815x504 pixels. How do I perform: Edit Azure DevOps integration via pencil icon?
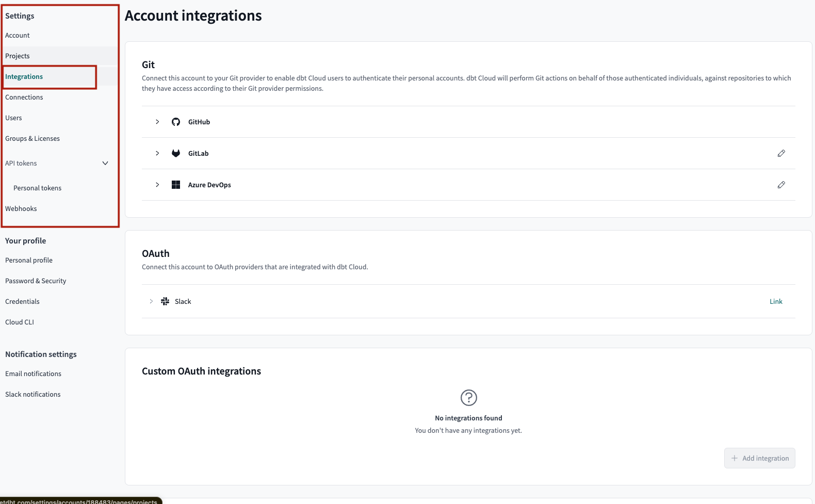(781, 185)
